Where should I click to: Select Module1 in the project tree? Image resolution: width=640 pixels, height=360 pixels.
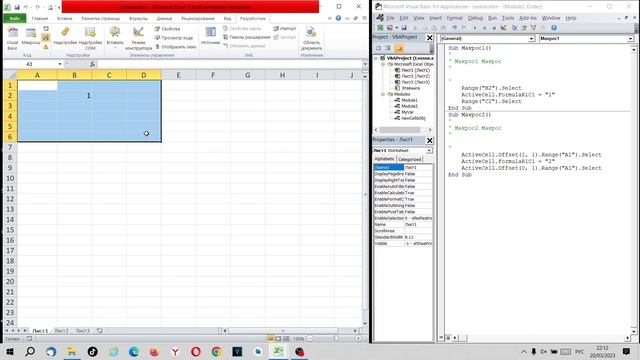pyautogui.click(x=409, y=100)
